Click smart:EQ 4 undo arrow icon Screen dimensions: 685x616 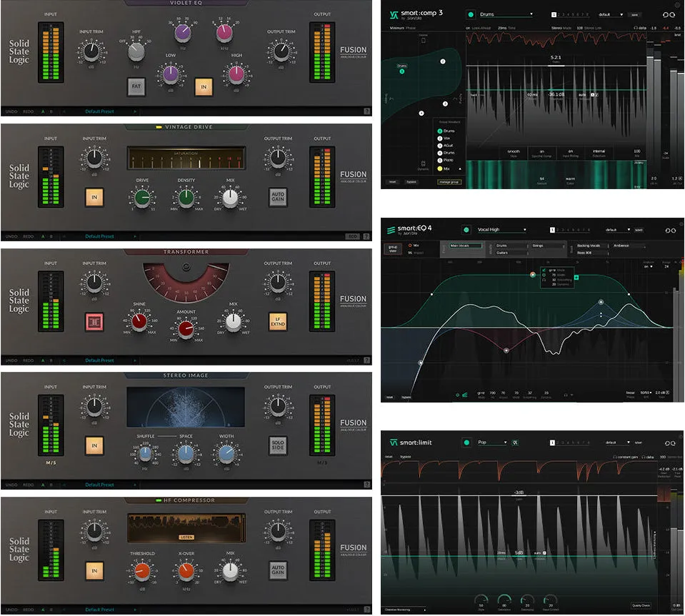668,230
